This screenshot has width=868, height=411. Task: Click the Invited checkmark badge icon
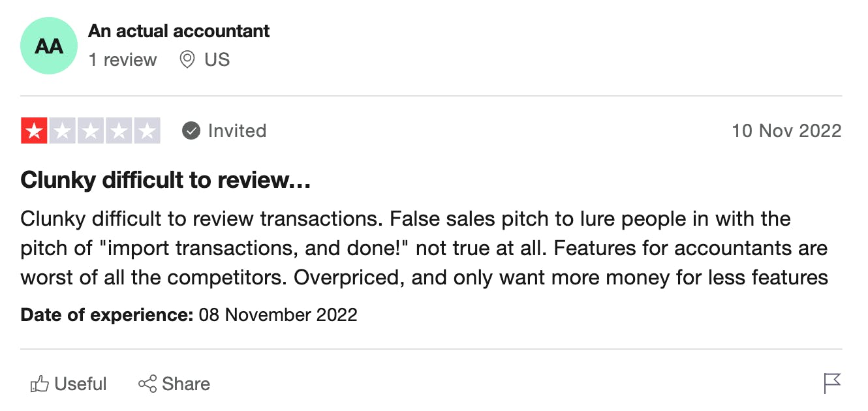[x=191, y=130]
